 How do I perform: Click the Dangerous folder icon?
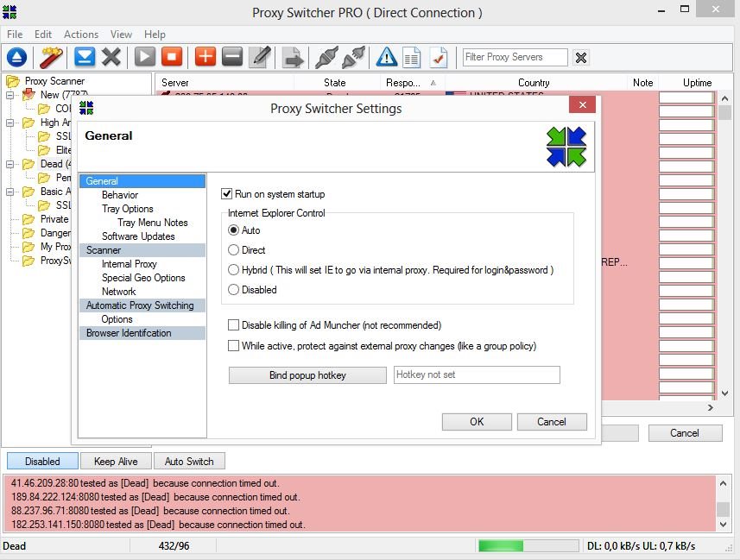28,233
